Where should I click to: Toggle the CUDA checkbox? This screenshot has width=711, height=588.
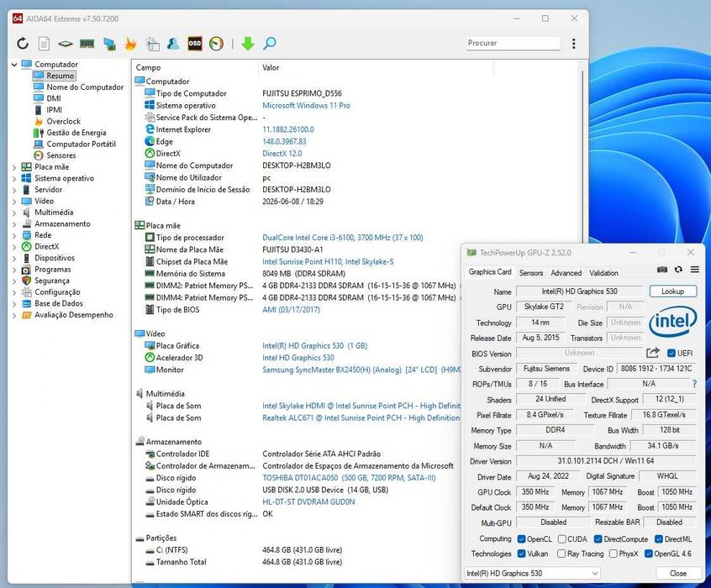pyautogui.click(x=561, y=539)
